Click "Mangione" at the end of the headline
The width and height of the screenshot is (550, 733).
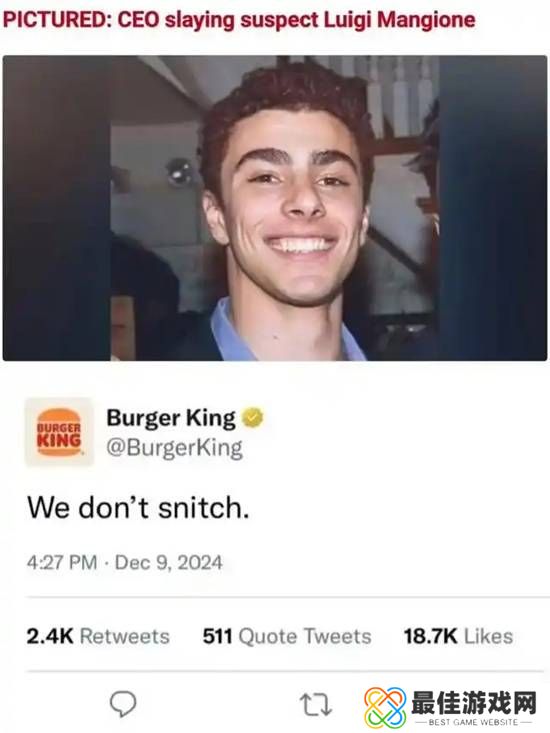coord(426,20)
